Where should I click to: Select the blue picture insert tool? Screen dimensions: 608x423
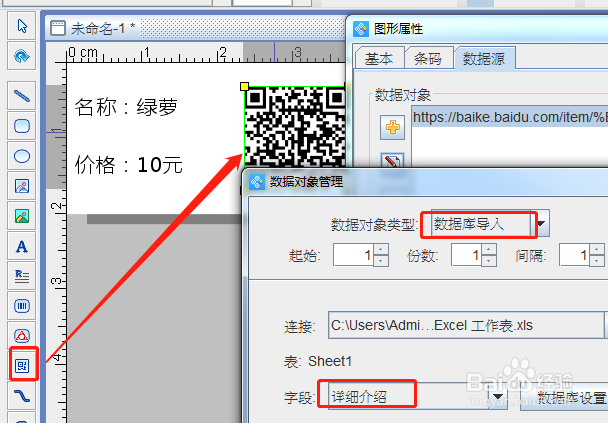22,186
